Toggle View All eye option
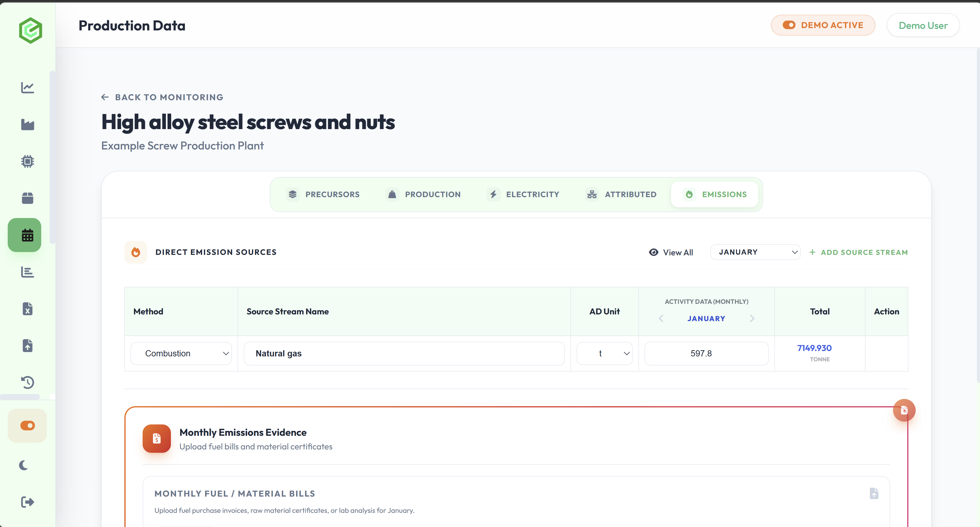Viewport: 980px width, 527px height. click(671, 253)
